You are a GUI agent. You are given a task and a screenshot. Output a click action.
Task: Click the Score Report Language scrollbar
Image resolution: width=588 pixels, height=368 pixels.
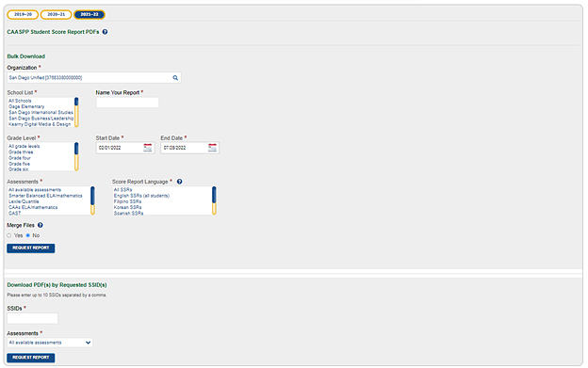[x=214, y=200]
